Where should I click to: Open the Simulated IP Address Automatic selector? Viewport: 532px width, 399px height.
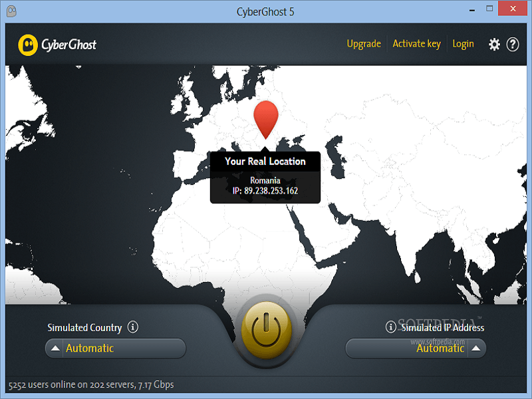pyautogui.click(x=416, y=348)
